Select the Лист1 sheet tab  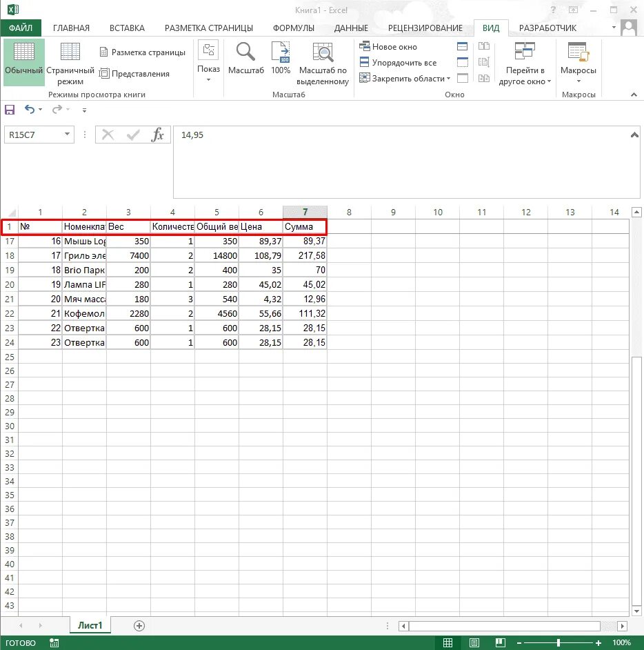pos(90,625)
